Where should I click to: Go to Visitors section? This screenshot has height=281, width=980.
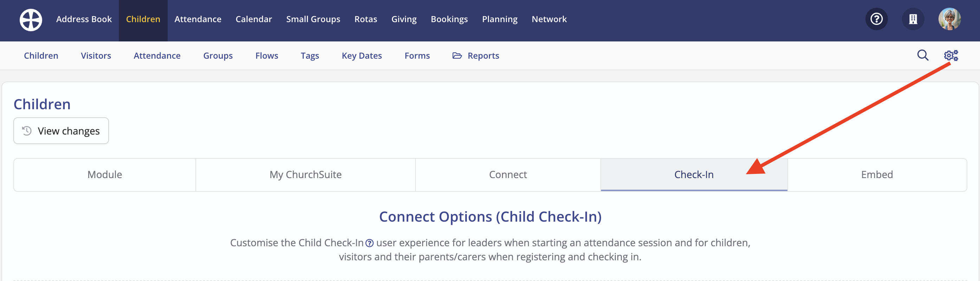(96, 55)
